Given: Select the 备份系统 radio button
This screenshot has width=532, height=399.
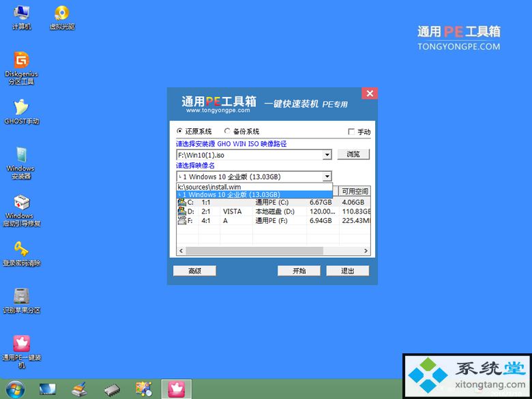Looking at the screenshot, I should click(x=227, y=131).
